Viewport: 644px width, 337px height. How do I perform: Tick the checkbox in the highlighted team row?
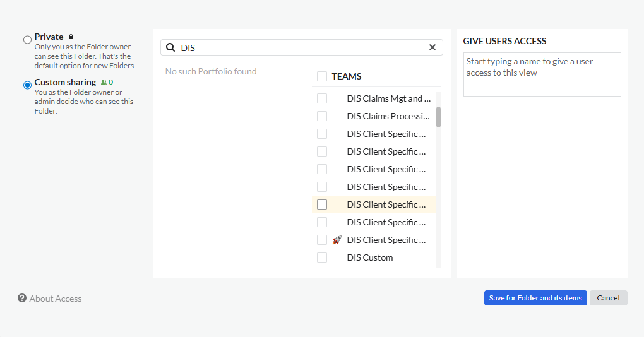click(322, 204)
